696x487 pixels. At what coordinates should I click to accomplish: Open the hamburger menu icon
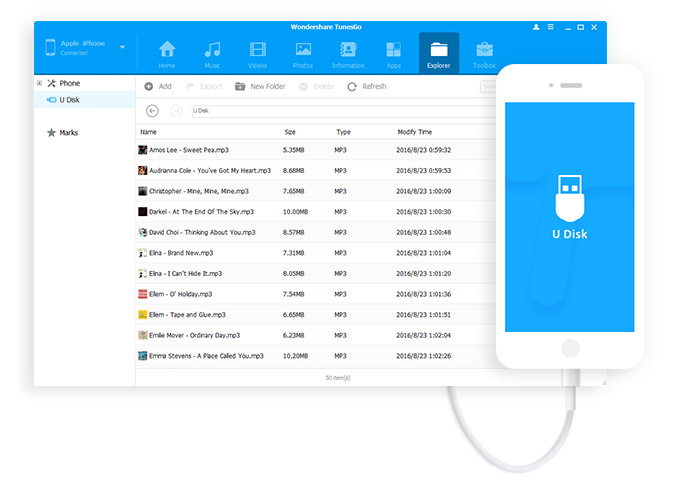[550, 27]
